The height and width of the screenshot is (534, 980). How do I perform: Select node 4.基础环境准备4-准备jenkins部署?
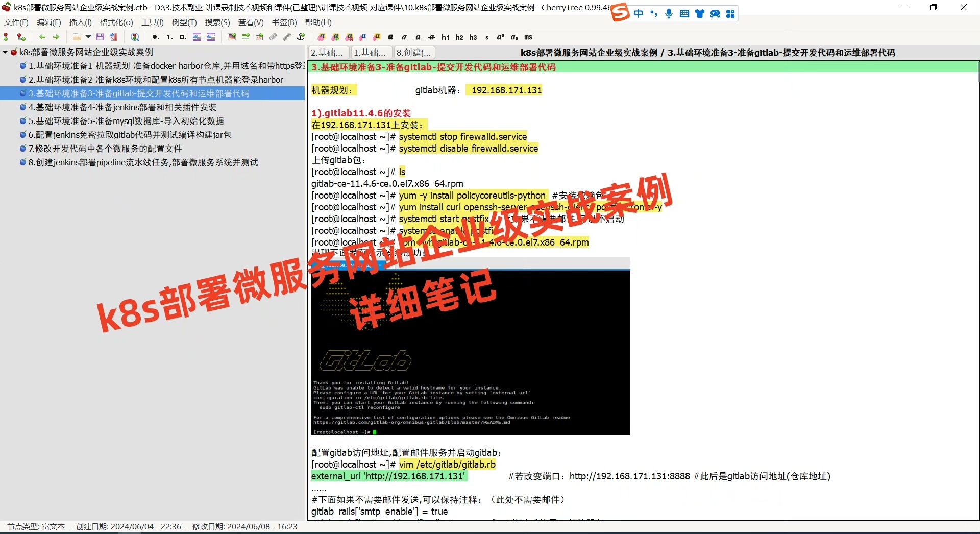pyautogui.click(x=122, y=107)
